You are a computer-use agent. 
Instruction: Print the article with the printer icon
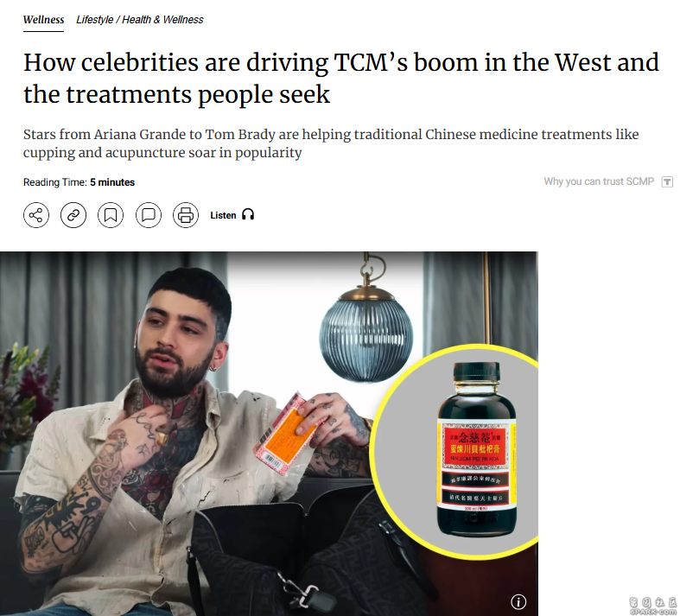(x=186, y=215)
